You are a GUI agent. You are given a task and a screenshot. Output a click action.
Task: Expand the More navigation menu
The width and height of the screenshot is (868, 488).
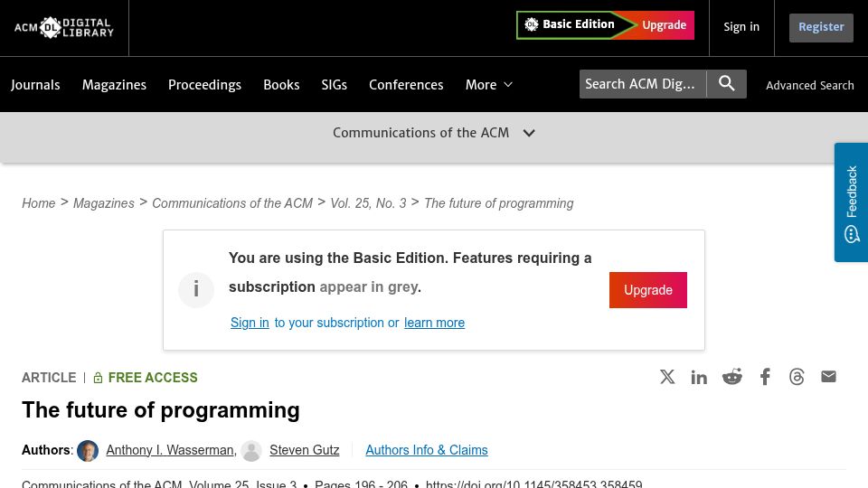(x=489, y=85)
